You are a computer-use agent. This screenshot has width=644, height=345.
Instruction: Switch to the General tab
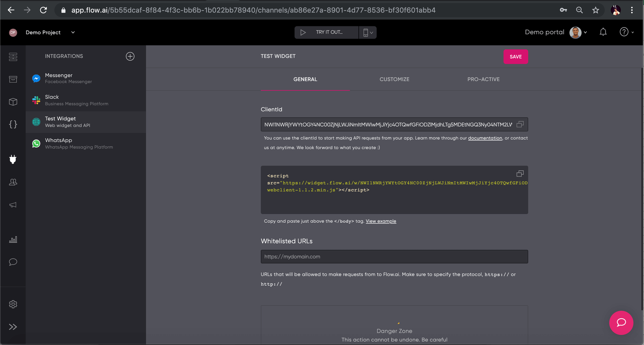tap(305, 79)
